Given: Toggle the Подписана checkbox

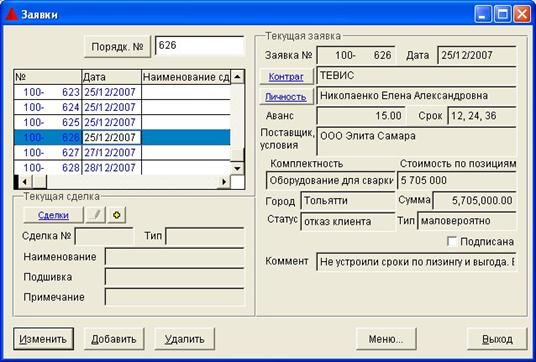Looking at the screenshot, I should click(452, 241).
